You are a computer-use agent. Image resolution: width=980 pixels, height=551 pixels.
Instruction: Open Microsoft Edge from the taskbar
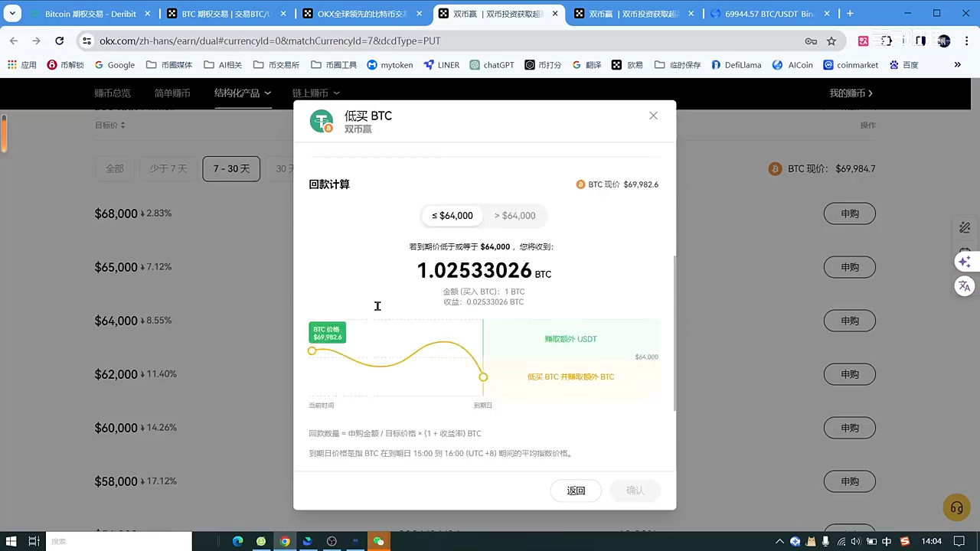[x=237, y=541]
